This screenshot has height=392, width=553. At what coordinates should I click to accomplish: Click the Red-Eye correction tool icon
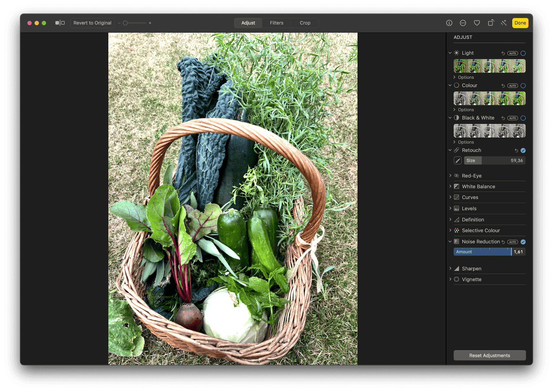[456, 175]
